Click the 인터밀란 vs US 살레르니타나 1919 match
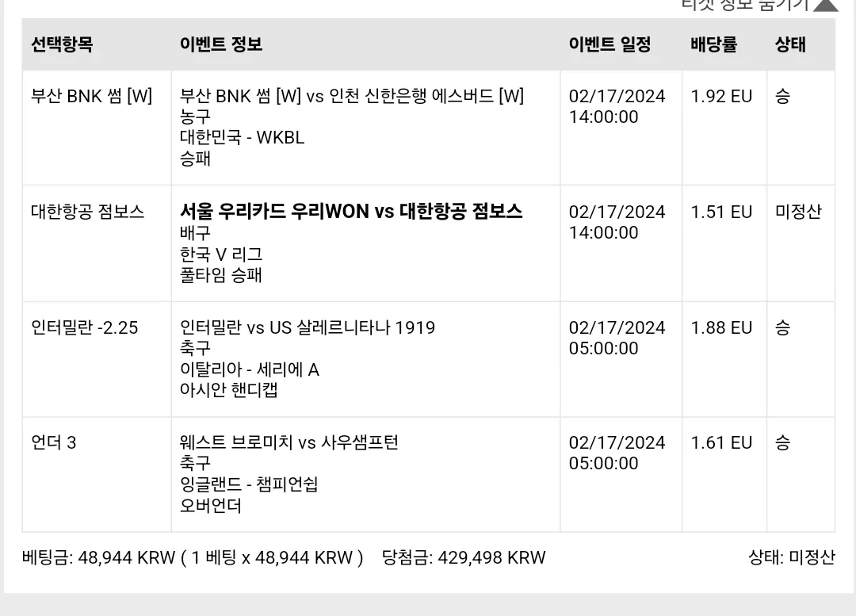This screenshot has height=616, width=856. click(x=308, y=327)
